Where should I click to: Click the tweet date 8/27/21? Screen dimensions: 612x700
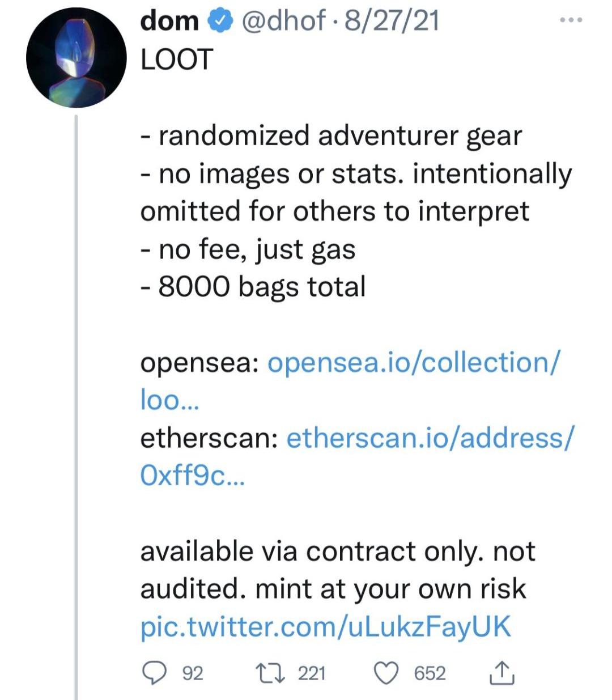[x=392, y=22]
